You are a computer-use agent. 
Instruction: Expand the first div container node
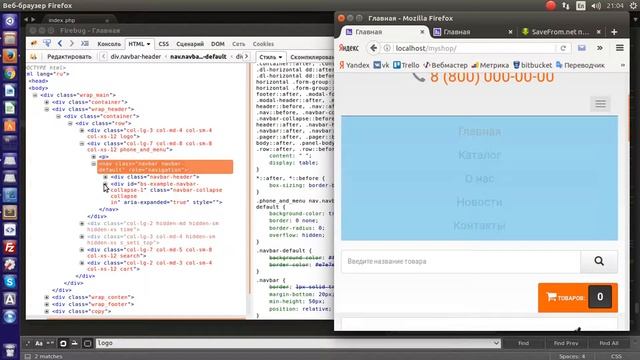pos(47,102)
